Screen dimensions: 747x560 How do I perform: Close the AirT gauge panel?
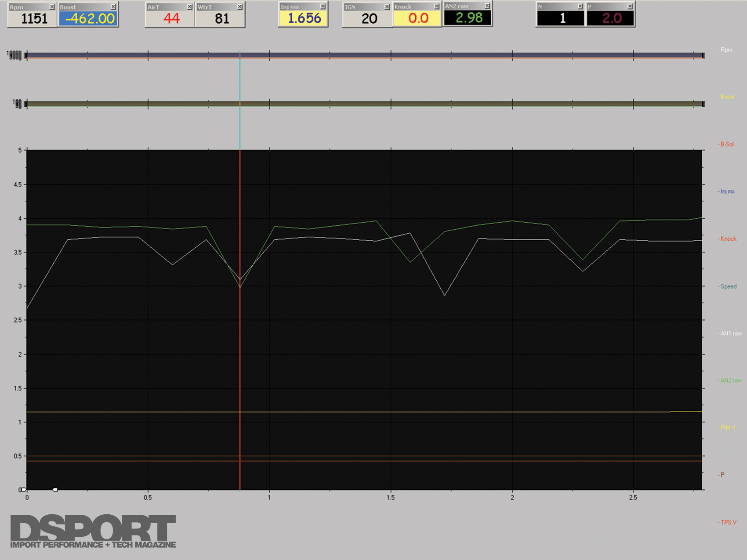tap(189, 7)
